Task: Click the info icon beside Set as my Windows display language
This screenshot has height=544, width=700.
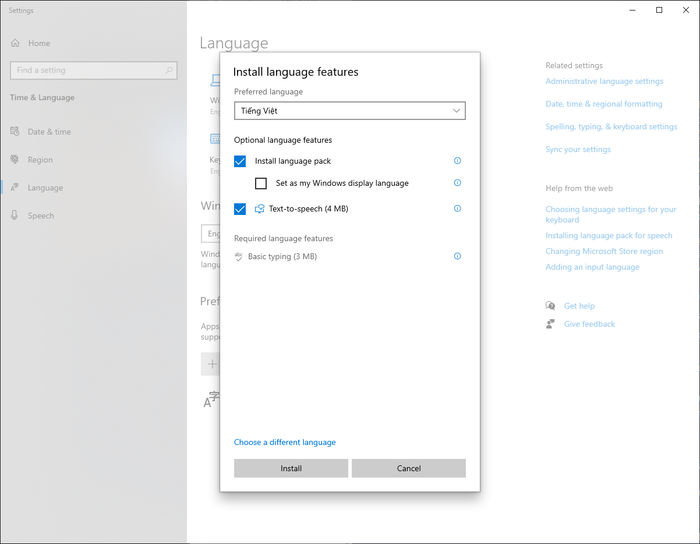Action: pos(457,183)
